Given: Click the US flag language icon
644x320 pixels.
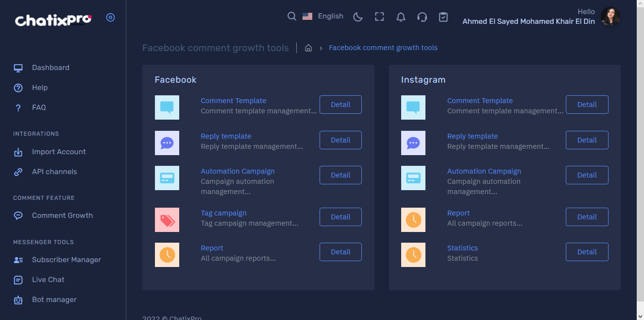Looking at the screenshot, I should tap(307, 17).
